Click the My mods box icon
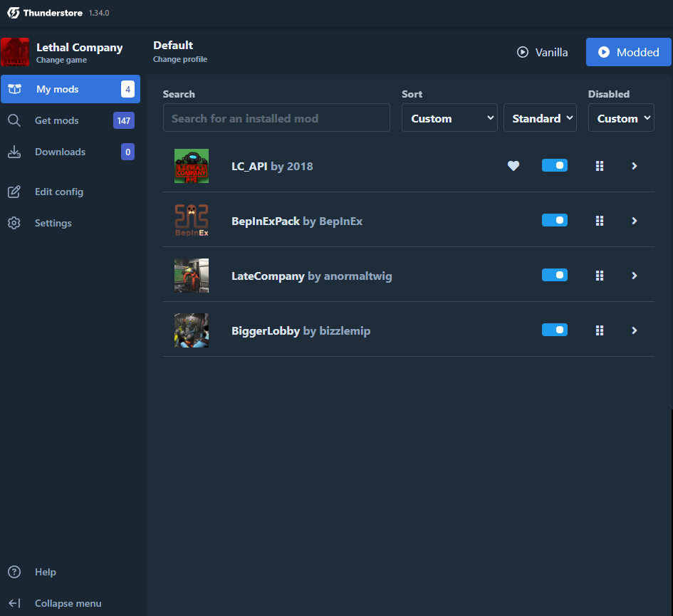This screenshot has width=673, height=616. [x=14, y=89]
